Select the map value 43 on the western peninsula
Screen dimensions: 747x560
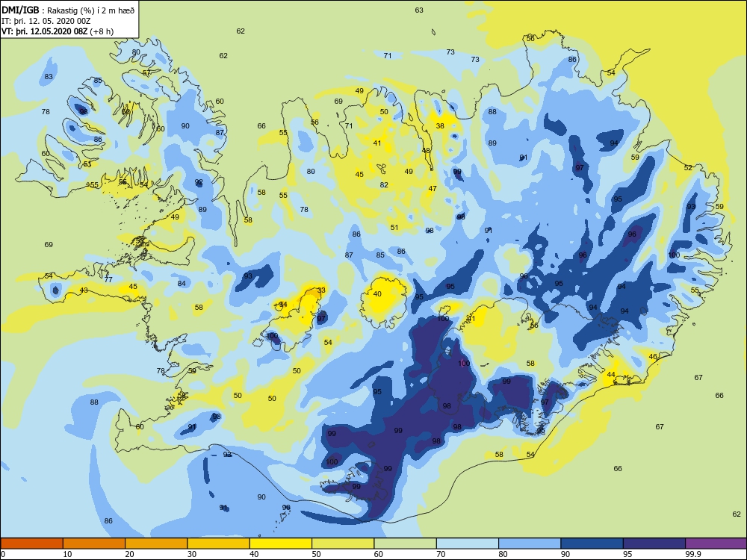tap(84, 290)
